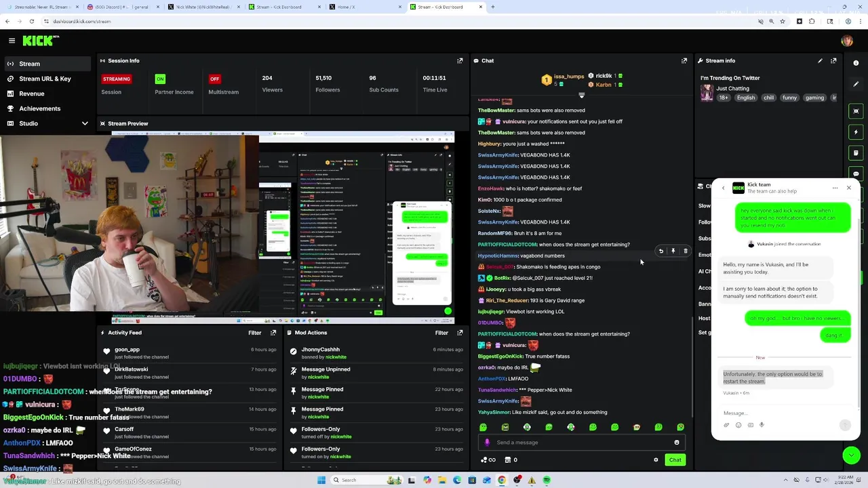Click the nickwhite link under Message Unpinned

pos(318,377)
